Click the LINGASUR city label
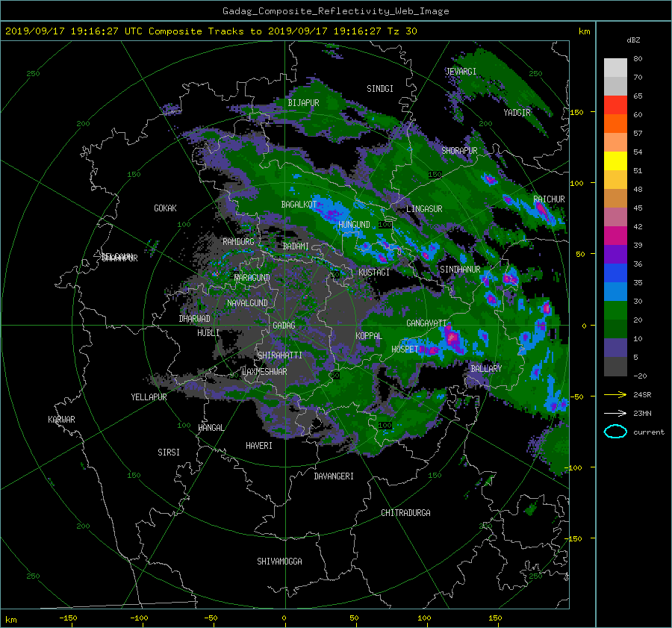This screenshot has height=628, width=672. pos(424,209)
